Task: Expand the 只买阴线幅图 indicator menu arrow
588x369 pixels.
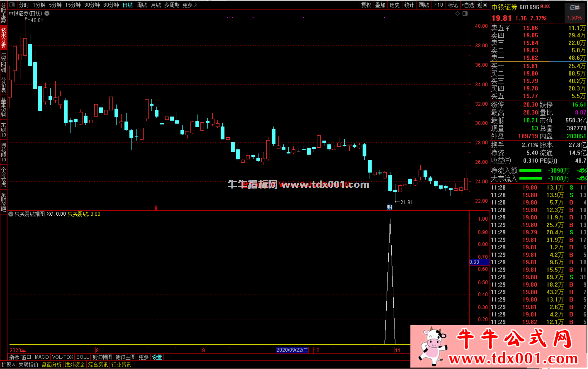Action: pyautogui.click(x=11, y=214)
